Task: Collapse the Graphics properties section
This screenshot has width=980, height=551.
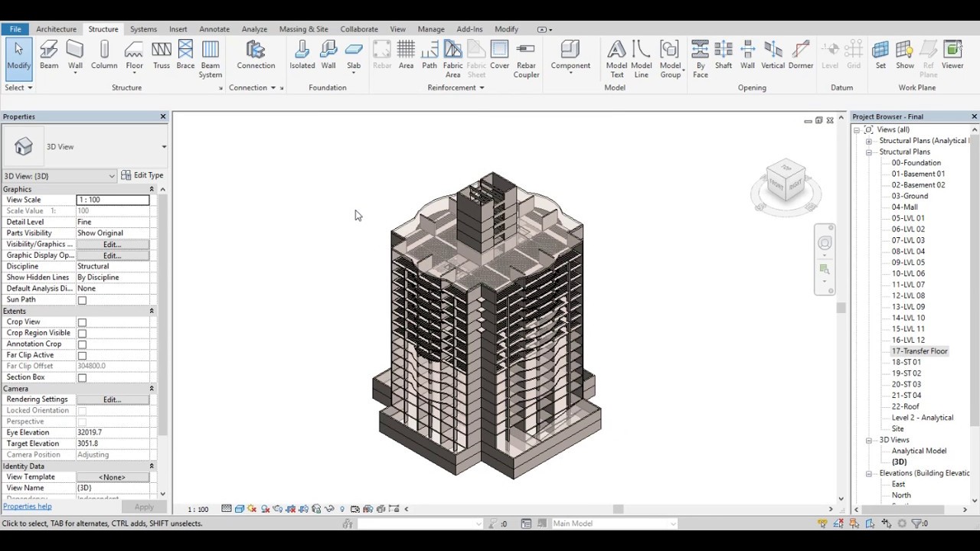Action: 152,189
